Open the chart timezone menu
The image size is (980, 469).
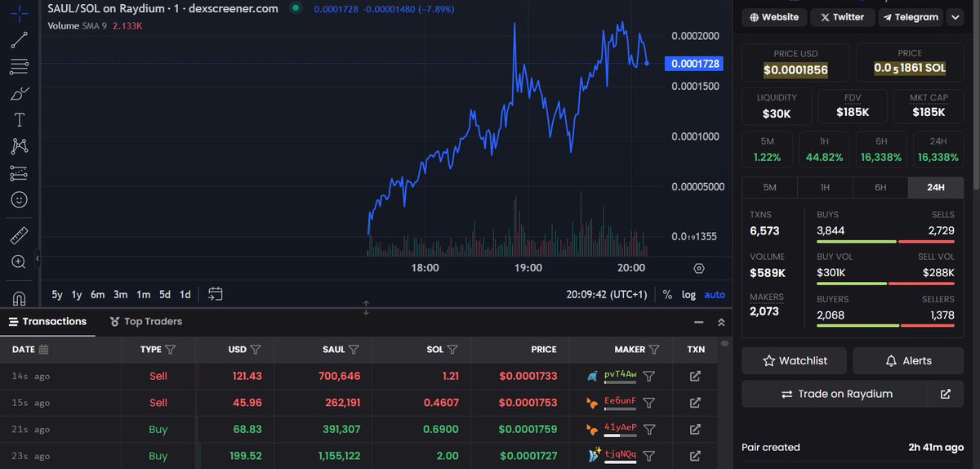pyautogui.click(x=607, y=294)
